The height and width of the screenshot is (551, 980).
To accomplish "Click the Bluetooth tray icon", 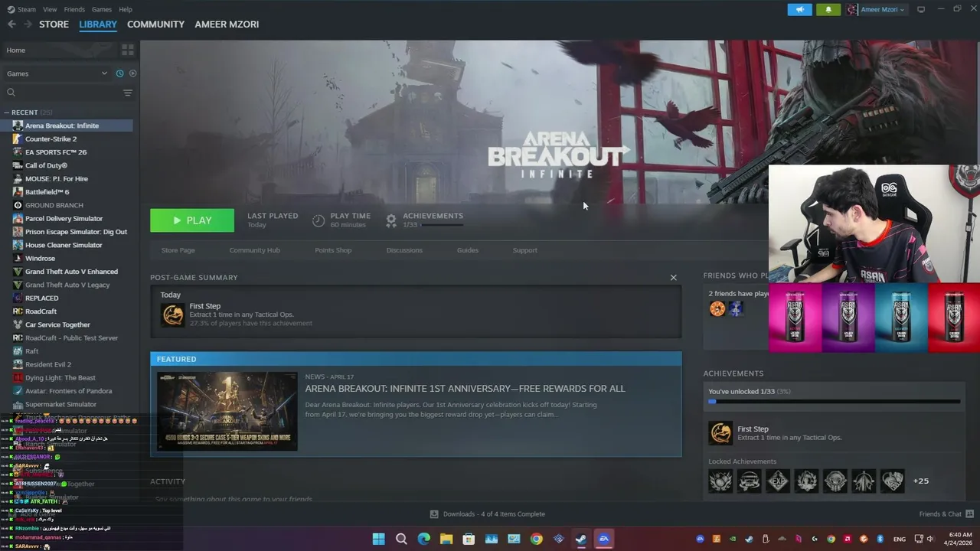I will (880, 539).
